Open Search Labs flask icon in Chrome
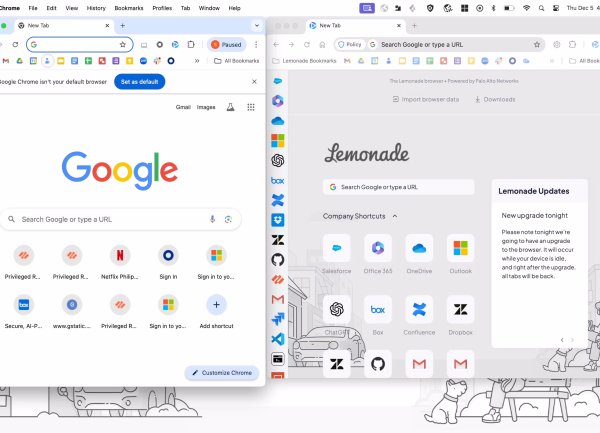 point(230,107)
